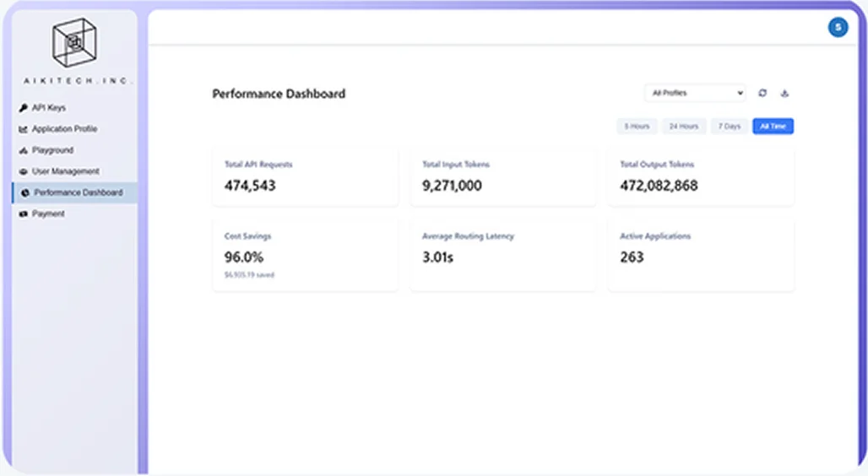This screenshot has width=868, height=476.
Task: Refresh the dashboard data
Action: pos(762,93)
